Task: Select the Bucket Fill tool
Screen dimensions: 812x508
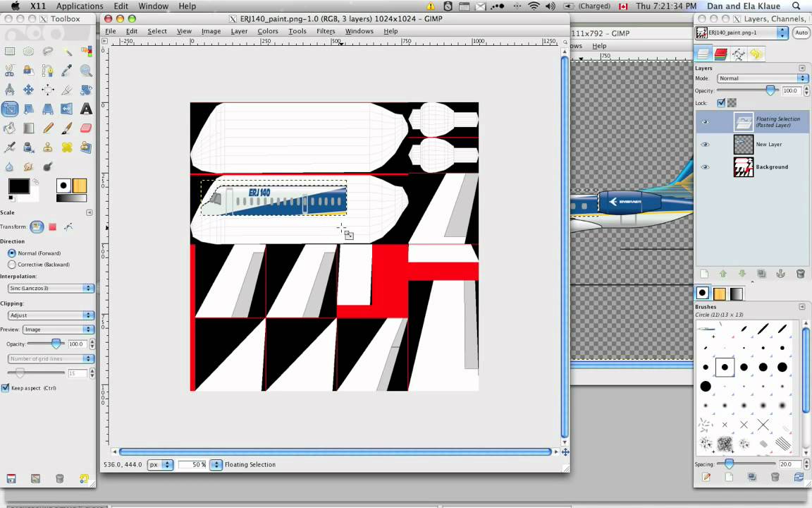Action: coord(10,128)
